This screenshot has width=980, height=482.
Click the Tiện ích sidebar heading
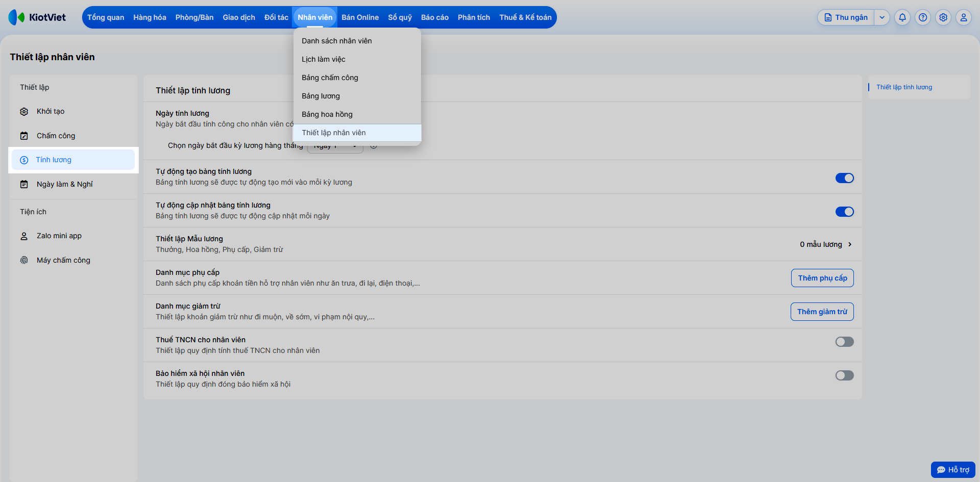(33, 212)
